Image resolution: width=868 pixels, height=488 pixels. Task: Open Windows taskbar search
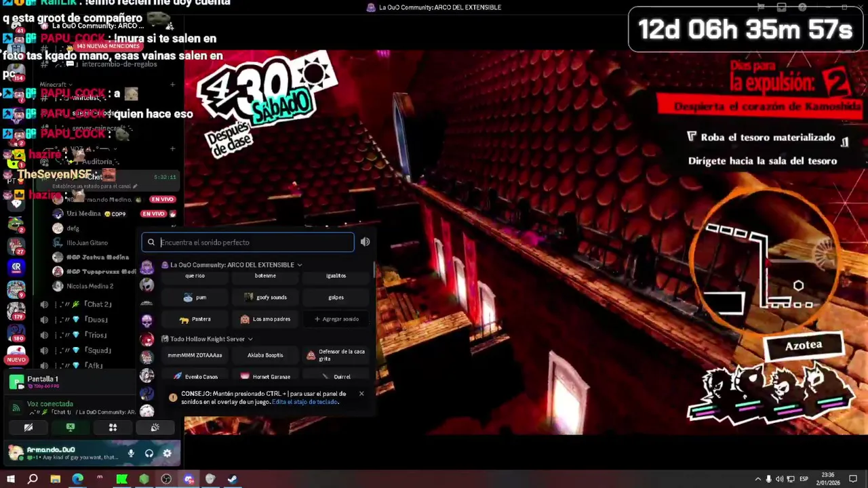33,479
